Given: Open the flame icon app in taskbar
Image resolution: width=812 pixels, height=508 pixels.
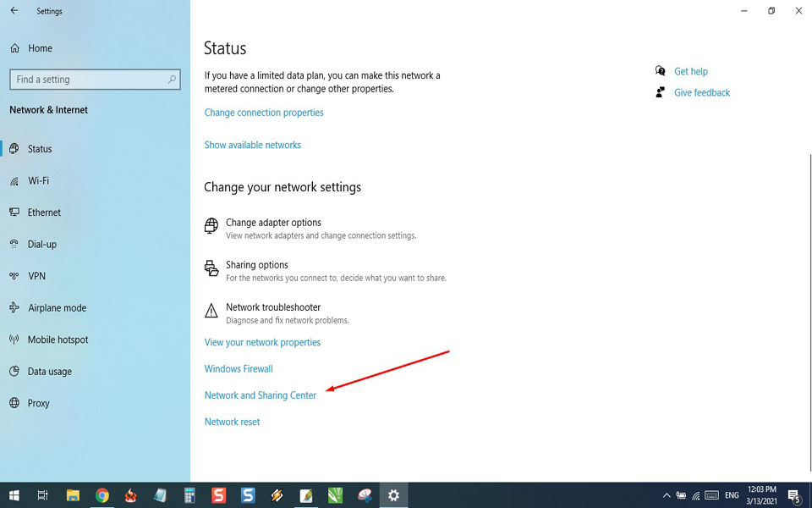Looking at the screenshot, I should (x=131, y=495).
